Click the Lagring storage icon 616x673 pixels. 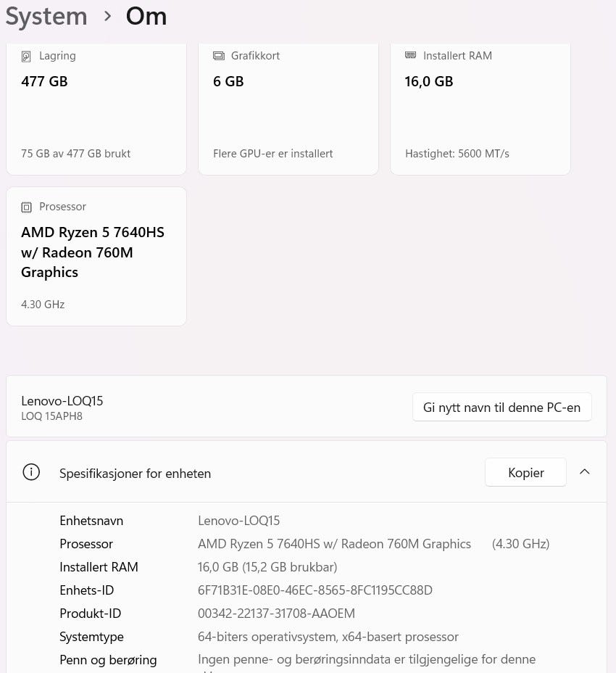(x=27, y=56)
